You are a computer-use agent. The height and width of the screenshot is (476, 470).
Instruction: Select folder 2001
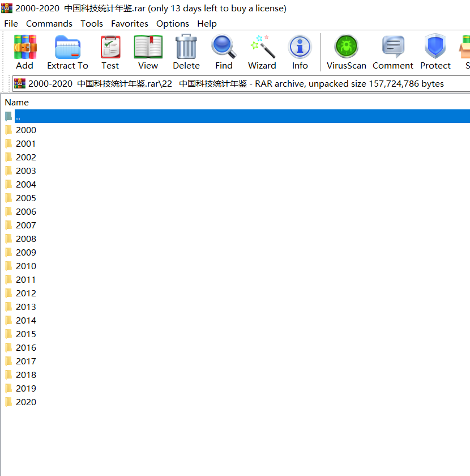26,143
